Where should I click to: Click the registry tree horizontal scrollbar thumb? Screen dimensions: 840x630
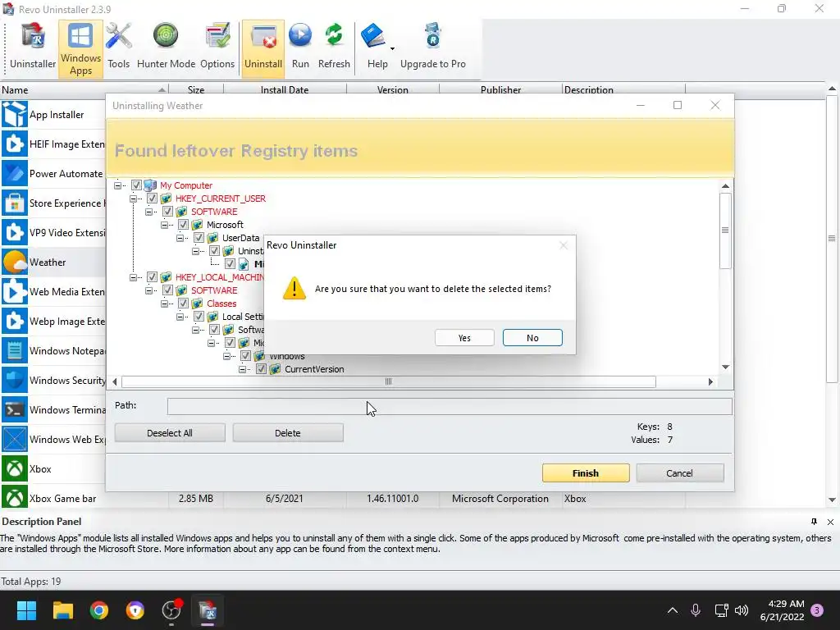tap(388, 381)
